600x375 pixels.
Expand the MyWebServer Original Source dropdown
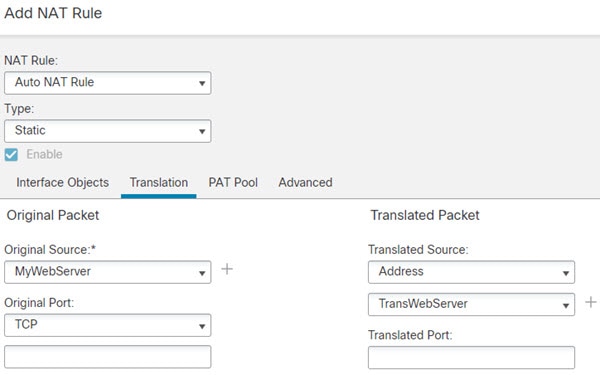pos(108,272)
